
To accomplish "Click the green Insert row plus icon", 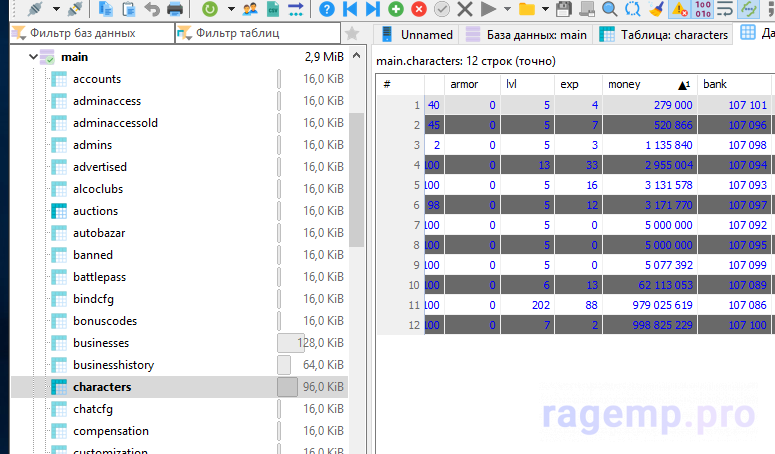I will point(396,9).
